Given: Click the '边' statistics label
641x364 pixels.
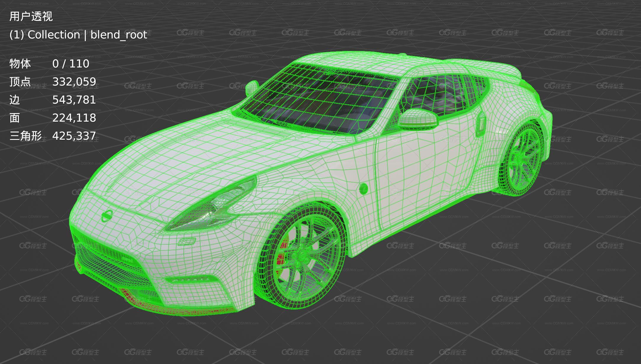Looking at the screenshot, I should (15, 100).
